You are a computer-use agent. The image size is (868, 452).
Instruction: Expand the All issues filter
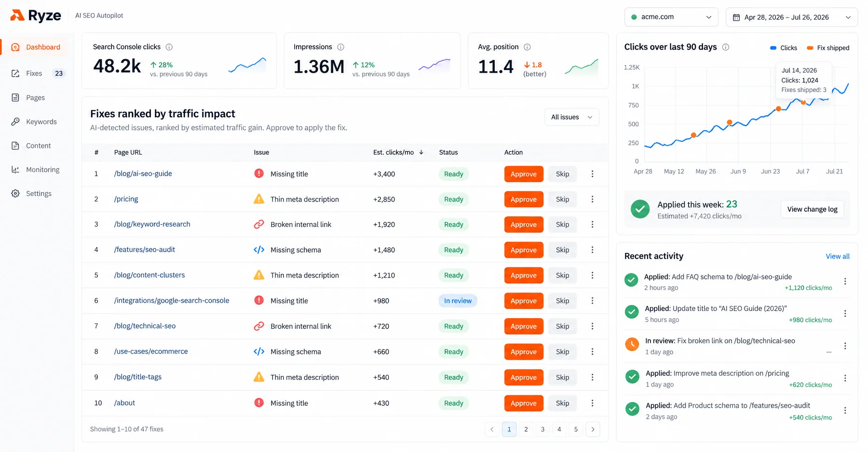click(x=572, y=117)
